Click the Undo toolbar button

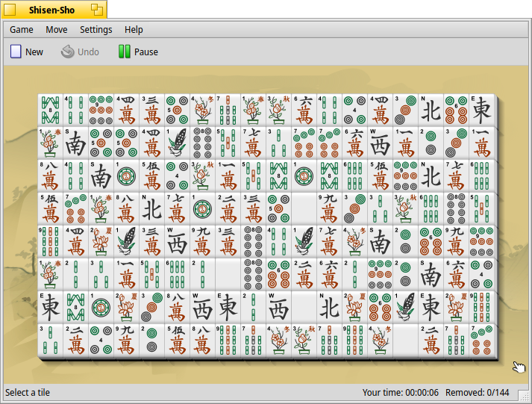80,52
